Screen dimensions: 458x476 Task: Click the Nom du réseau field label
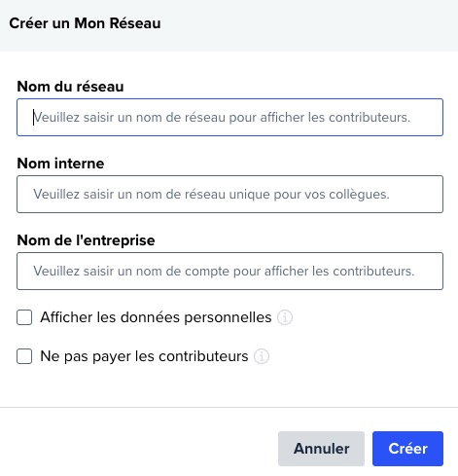[x=70, y=87]
